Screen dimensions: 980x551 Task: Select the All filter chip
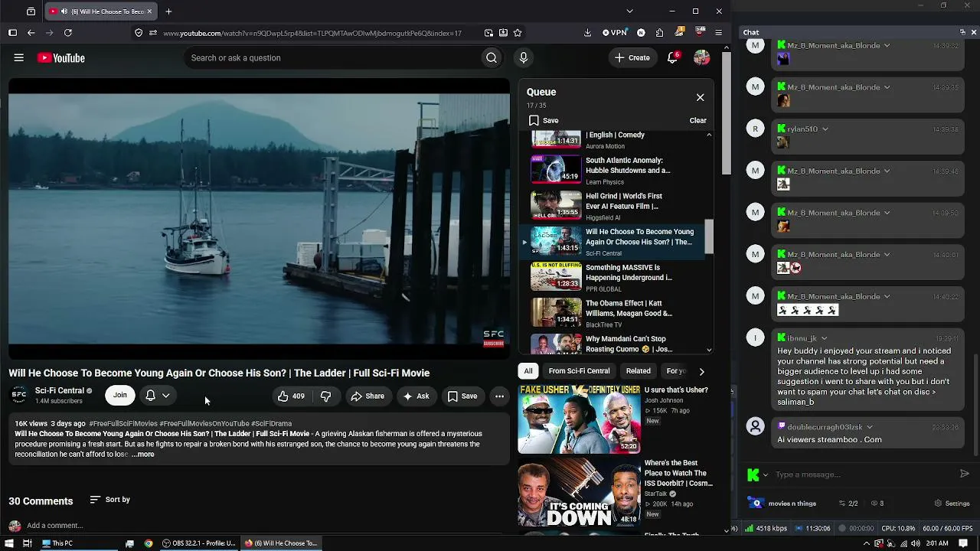(x=528, y=371)
